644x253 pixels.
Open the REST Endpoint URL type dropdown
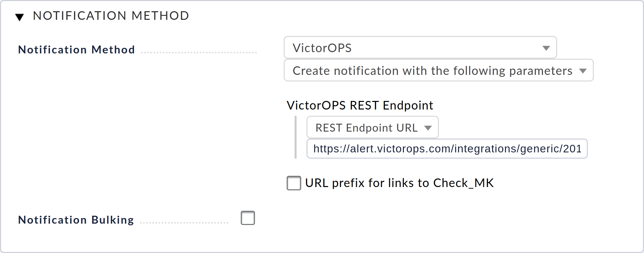(372, 128)
